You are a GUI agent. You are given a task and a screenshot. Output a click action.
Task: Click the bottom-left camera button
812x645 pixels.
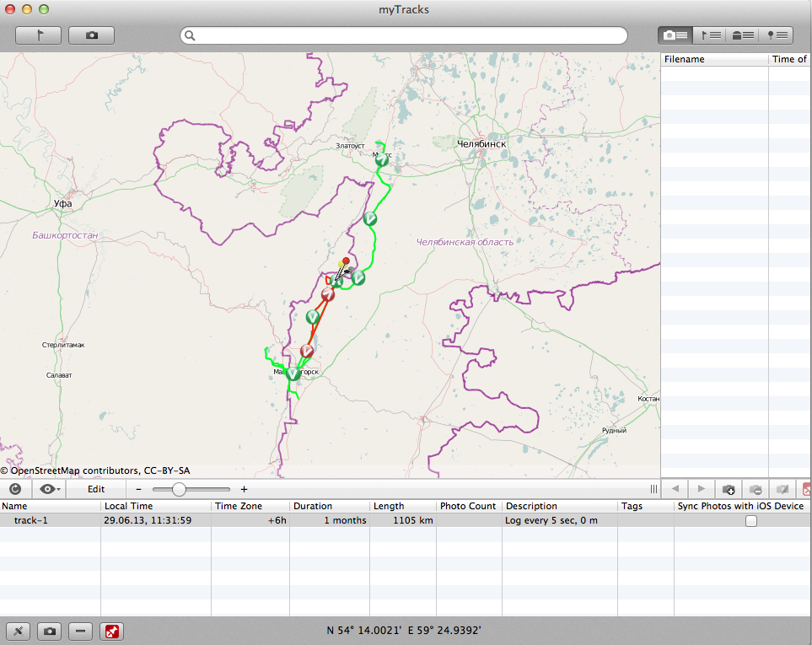[49, 631]
